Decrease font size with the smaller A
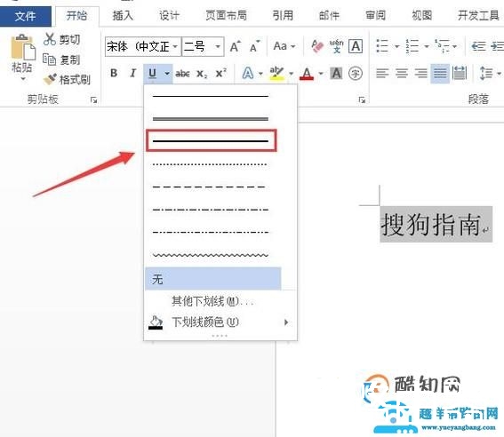 tap(254, 46)
